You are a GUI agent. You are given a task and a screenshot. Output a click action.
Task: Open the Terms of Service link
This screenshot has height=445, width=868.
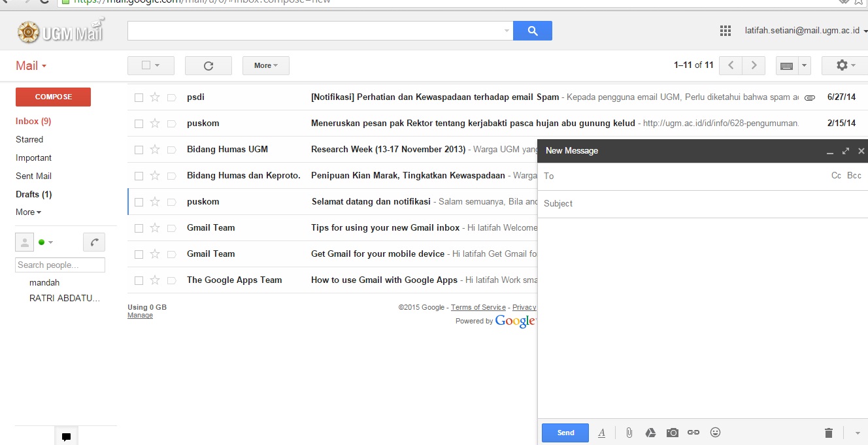478,307
